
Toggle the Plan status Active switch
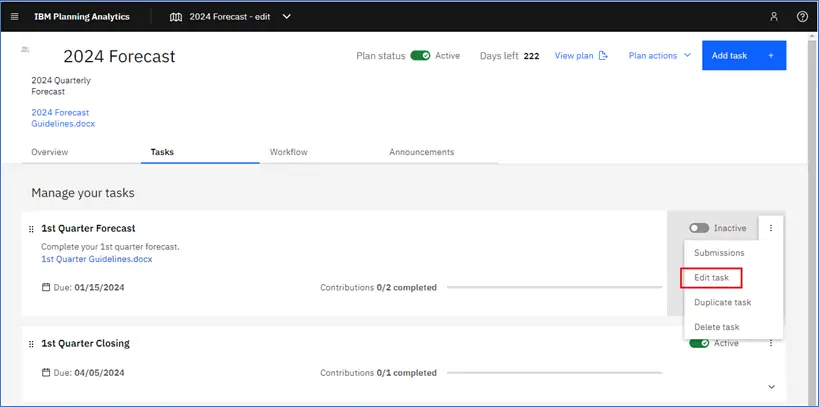coord(420,55)
